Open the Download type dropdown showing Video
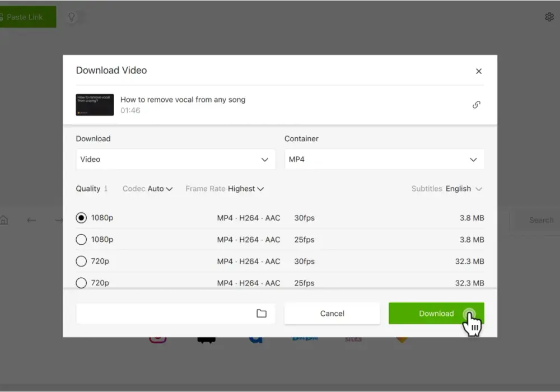560x392 pixels. pyautogui.click(x=175, y=159)
